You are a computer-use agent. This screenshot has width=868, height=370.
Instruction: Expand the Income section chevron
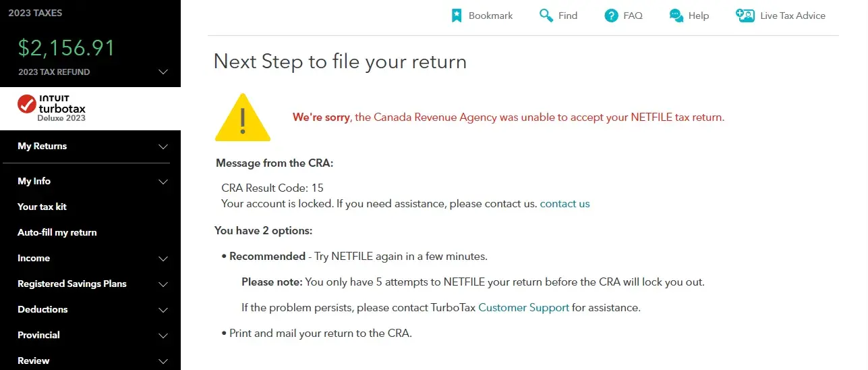pos(163,259)
